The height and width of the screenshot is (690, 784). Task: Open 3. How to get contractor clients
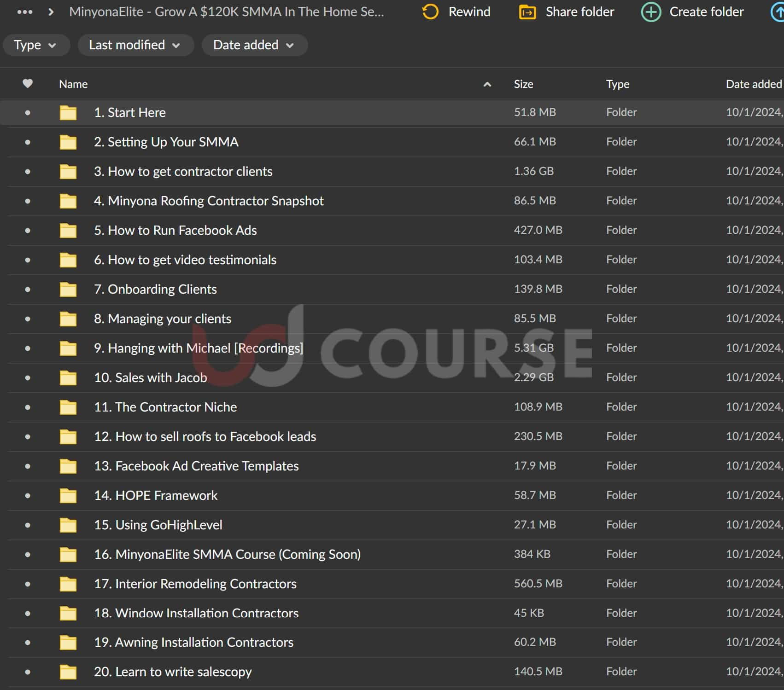183,172
